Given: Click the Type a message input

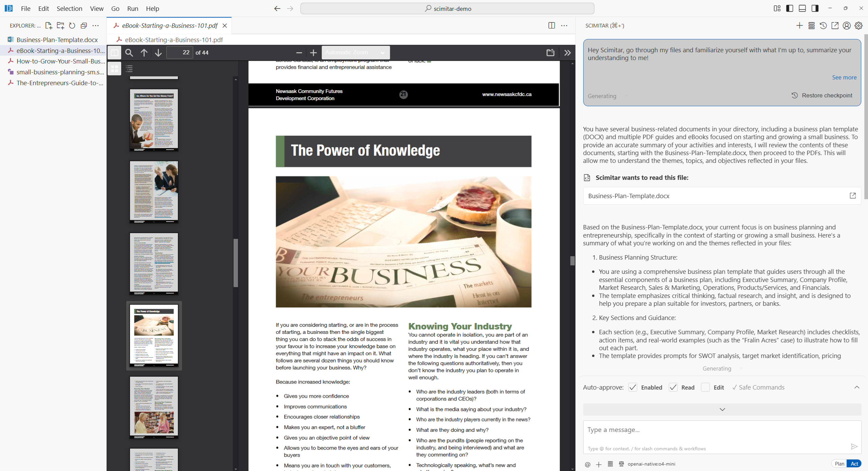Looking at the screenshot, I should click(x=722, y=437).
